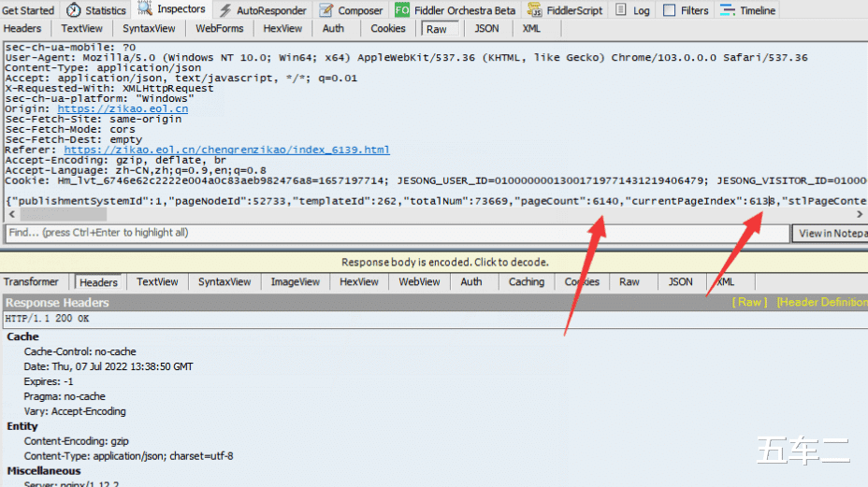Select the request TextView tab
Image resolution: width=868 pixels, height=487 pixels.
click(x=81, y=28)
